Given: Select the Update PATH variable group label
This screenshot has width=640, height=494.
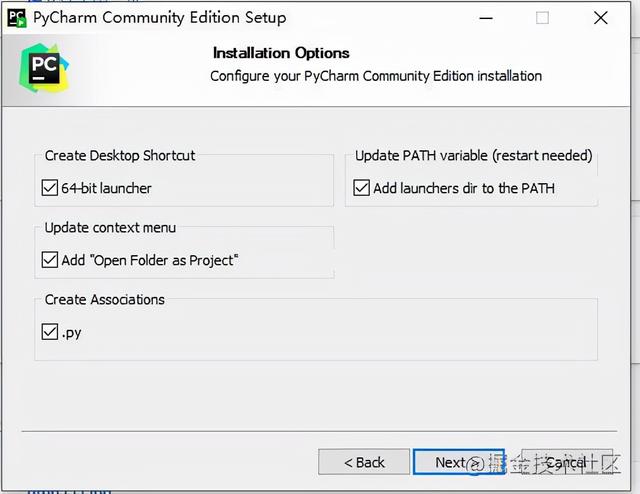Looking at the screenshot, I should click(474, 155).
